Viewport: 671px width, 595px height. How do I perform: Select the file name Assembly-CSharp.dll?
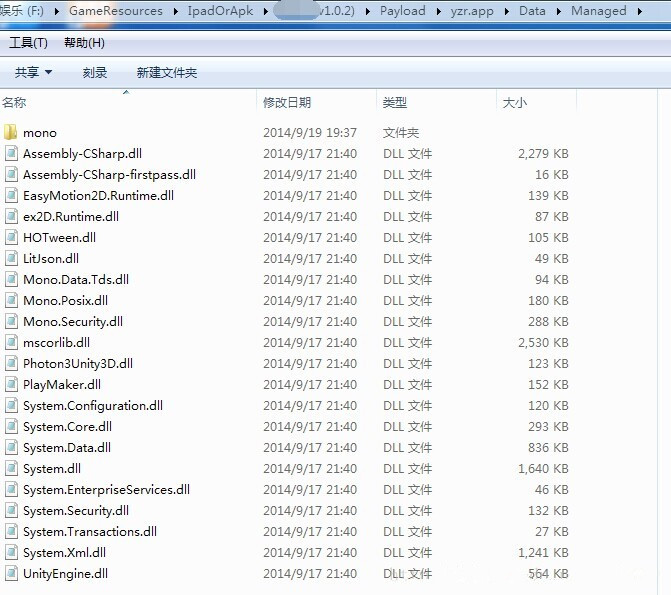82,153
